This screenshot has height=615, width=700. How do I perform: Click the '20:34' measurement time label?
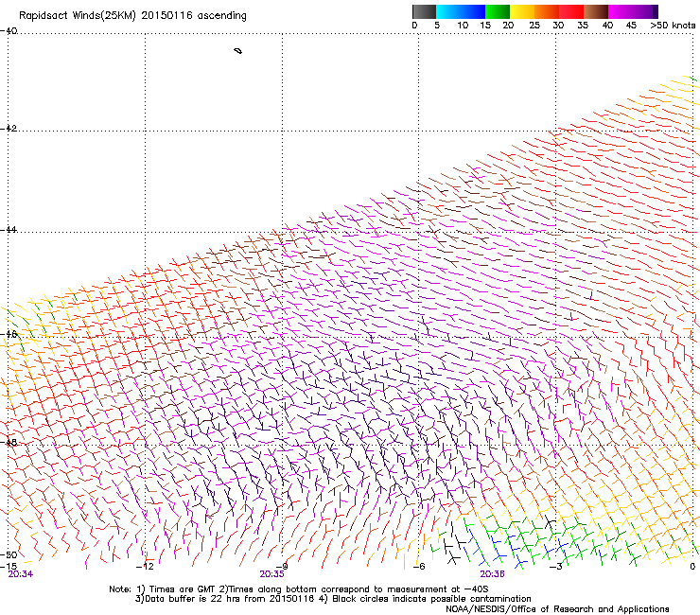(21, 574)
